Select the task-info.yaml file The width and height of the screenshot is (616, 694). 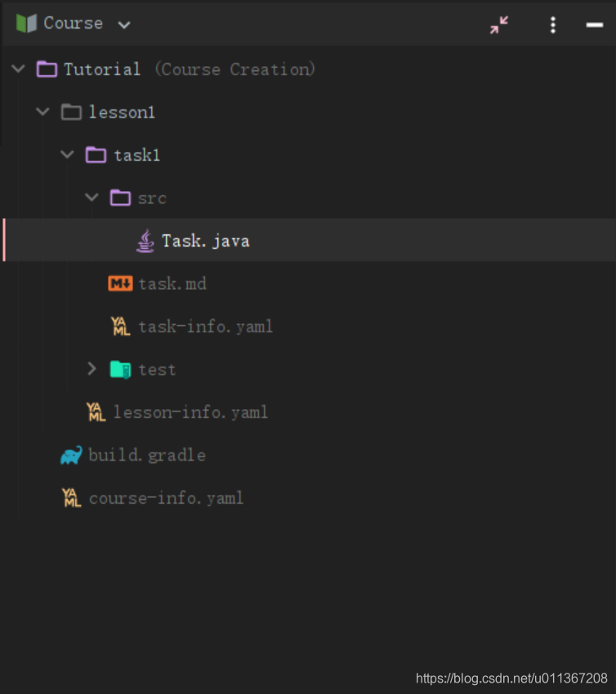pyautogui.click(x=206, y=327)
